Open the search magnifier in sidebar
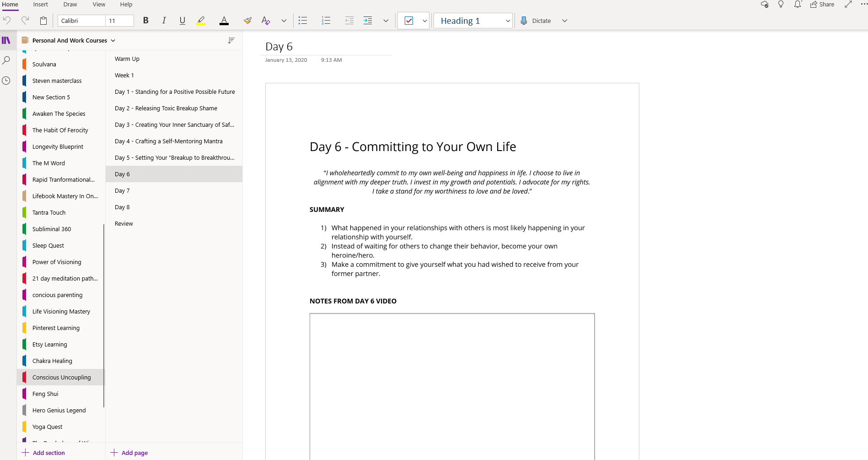Screen dimensions: 868x460 click(x=6, y=60)
